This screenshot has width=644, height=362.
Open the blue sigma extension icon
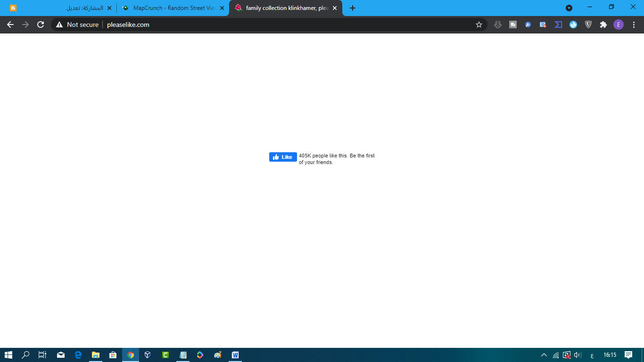[558, 25]
